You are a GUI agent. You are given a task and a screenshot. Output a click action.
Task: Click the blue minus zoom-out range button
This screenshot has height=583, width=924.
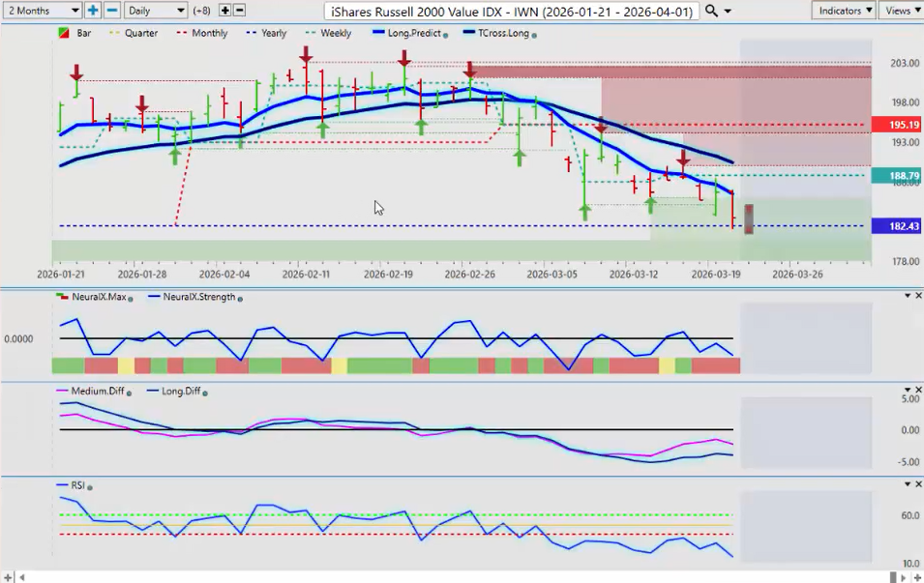tap(112, 11)
